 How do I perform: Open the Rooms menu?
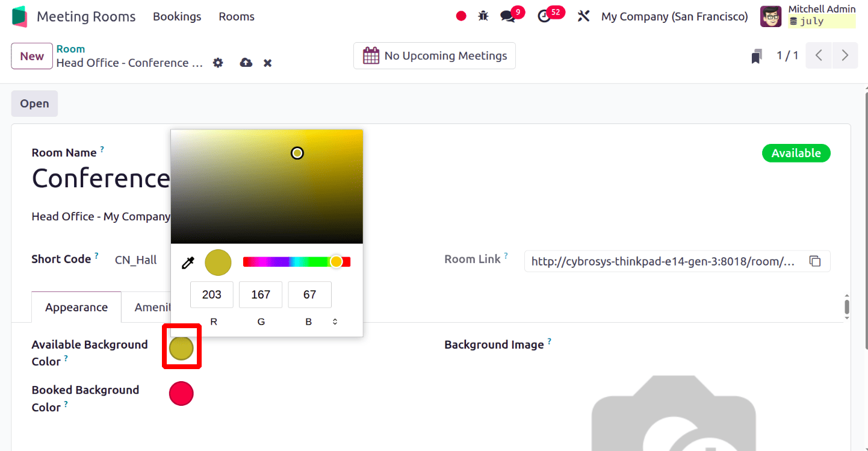point(237,16)
